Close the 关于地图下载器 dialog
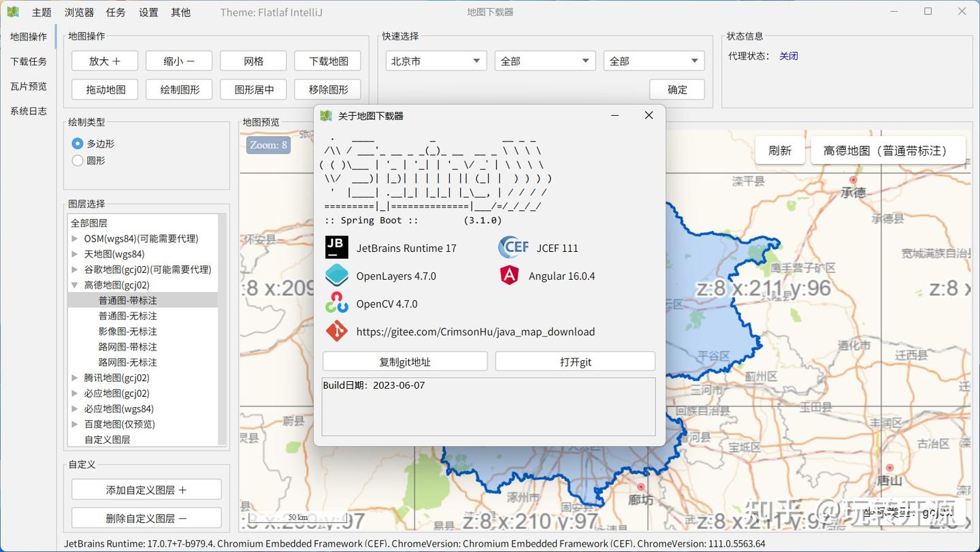Image resolution: width=980 pixels, height=552 pixels. point(649,116)
